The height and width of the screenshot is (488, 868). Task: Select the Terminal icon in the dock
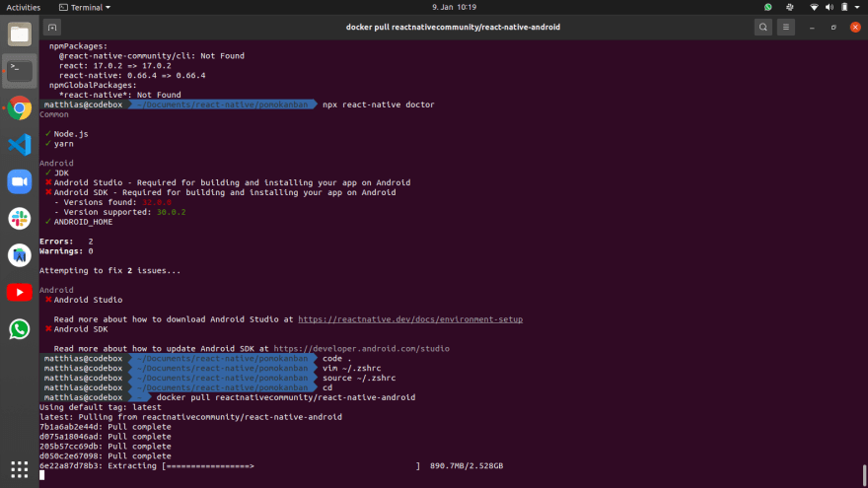[x=20, y=71]
